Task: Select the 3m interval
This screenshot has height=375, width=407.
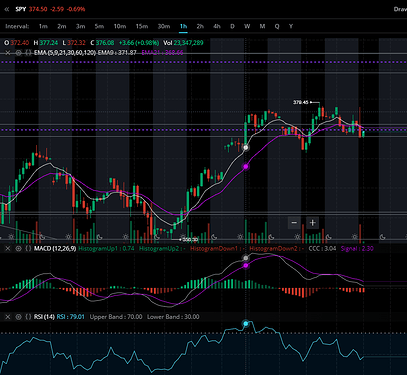Action: coord(80,26)
